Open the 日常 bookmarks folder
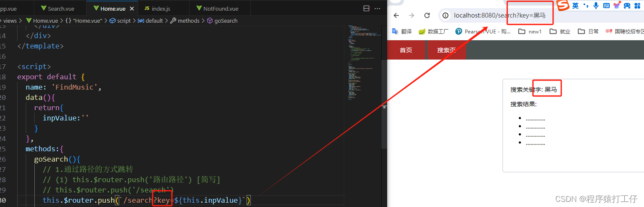Screen dimensions: 644x207 [588, 31]
